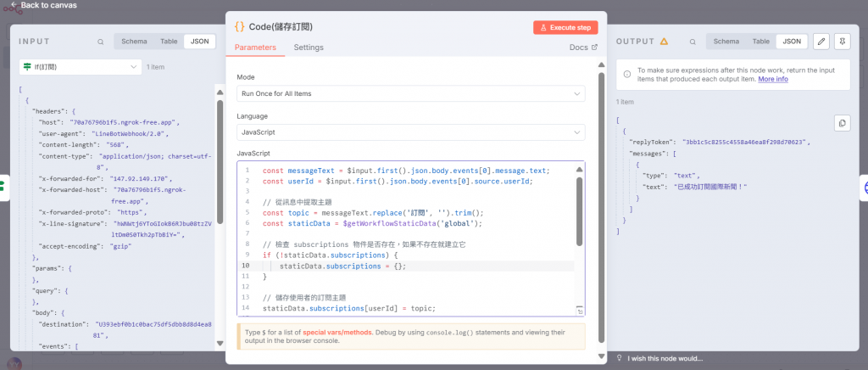Open the Docs external link
868x370 pixels.
tap(583, 48)
